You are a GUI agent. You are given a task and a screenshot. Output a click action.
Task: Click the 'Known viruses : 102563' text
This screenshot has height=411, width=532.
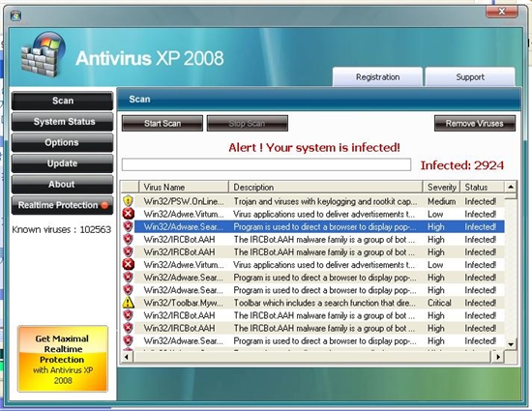click(x=61, y=229)
